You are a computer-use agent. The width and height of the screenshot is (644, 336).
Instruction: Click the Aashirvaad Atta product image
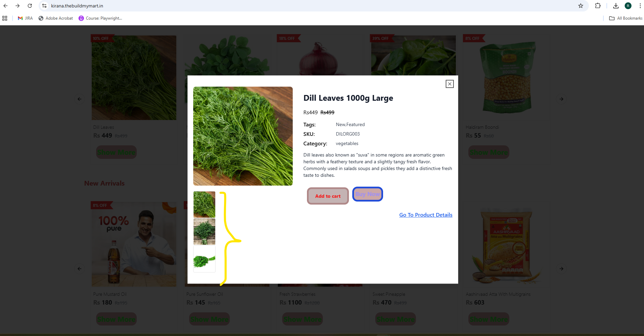pyautogui.click(x=507, y=244)
